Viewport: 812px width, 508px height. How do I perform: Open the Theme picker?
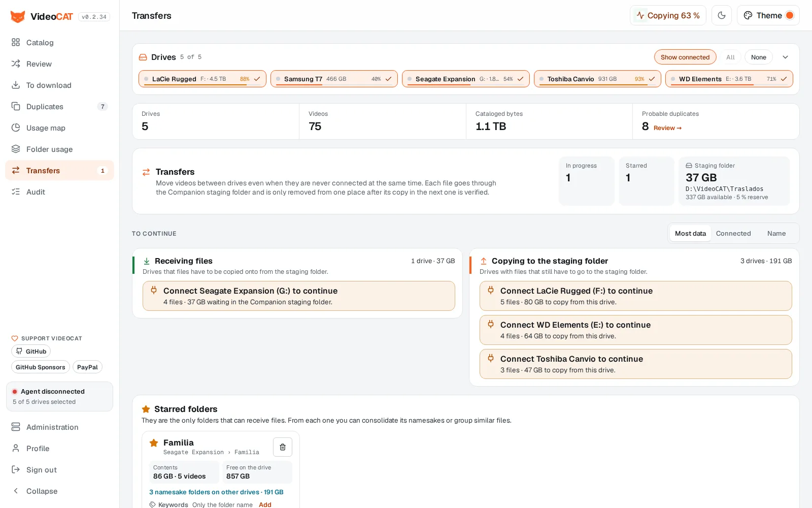768,15
